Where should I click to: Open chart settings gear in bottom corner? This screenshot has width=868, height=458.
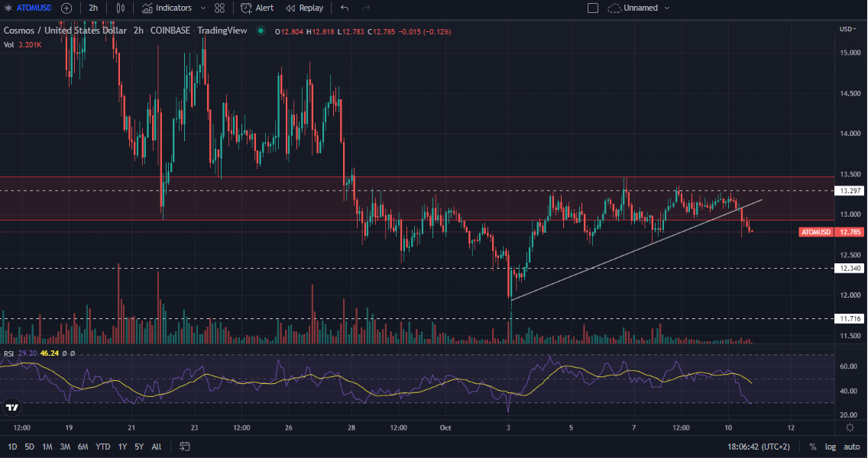(849, 427)
